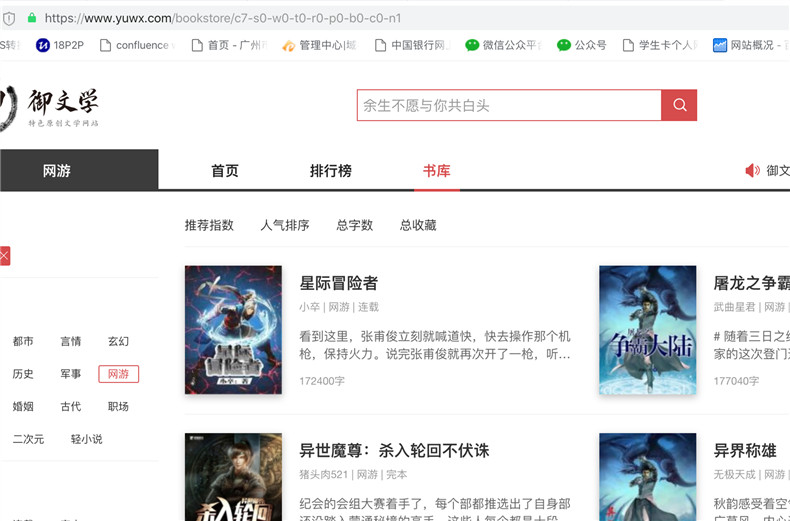Click the lock icon in address bar

tap(32, 18)
